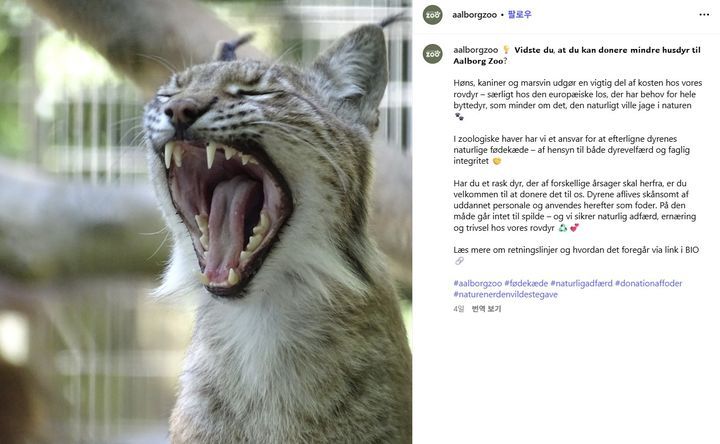Click the light bulb emoji in caption
Image resolution: width=720 pixels, height=444 pixels.
[506, 50]
